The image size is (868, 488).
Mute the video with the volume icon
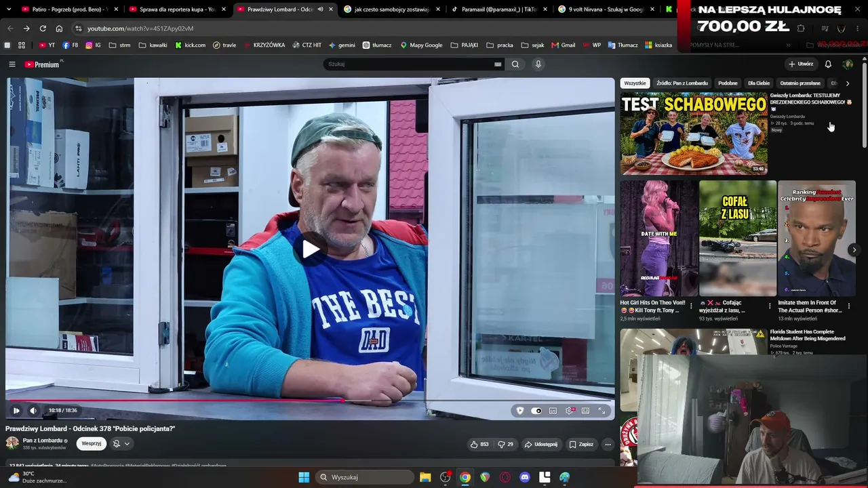(x=33, y=410)
